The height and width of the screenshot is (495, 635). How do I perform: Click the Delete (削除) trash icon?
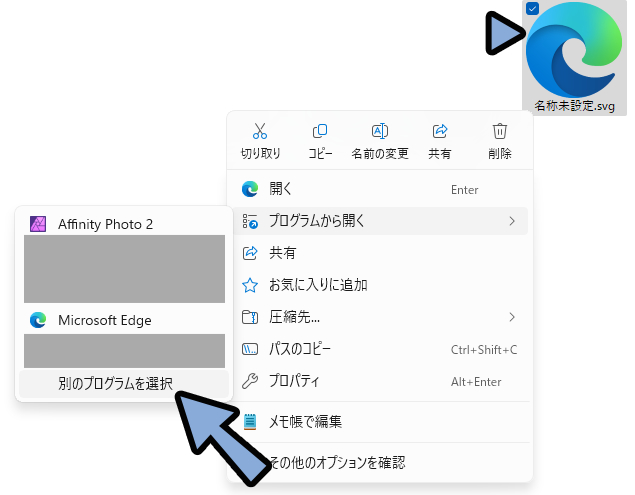click(x=500, y=131)
